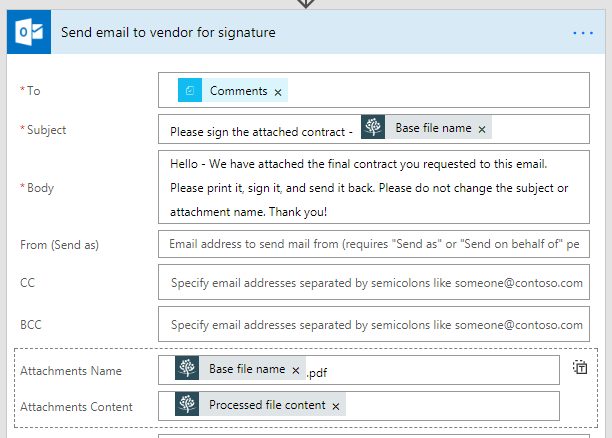The width and height of the screenshot is (612, 438).
Task: Switch attachments to input entire array mode
Action: [580, 368]
